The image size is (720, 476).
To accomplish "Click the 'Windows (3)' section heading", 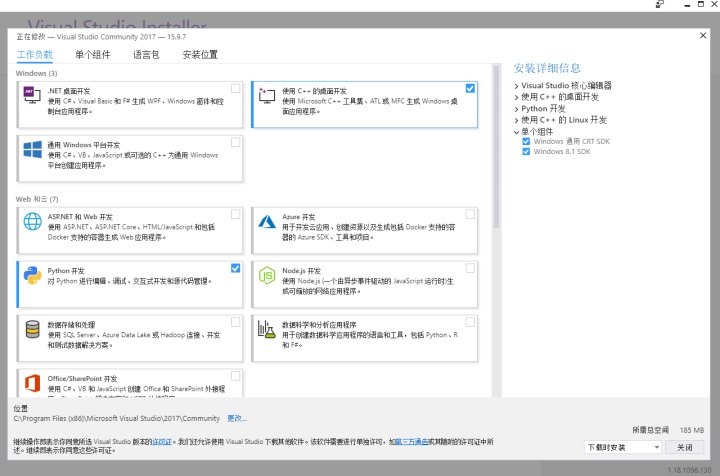I will [36, 73].
